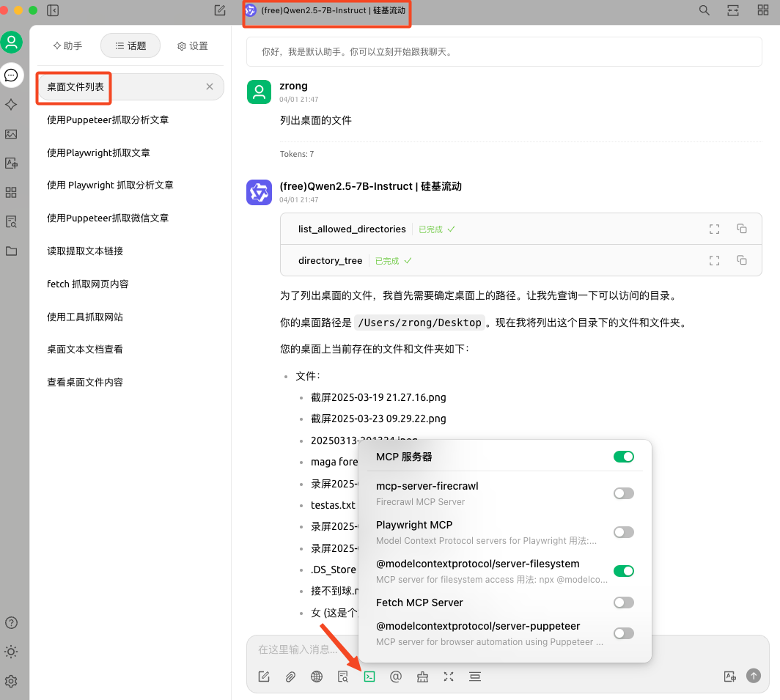Viewport: 780px width, 700px height.
Task: Send the message with the arrow button
Action: 754,676
